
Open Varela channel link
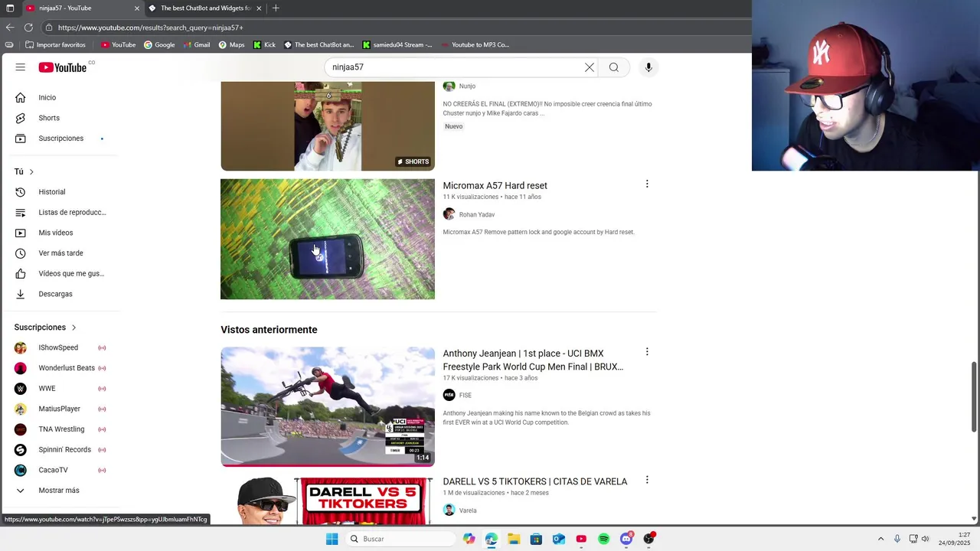(x=468, y=510)
